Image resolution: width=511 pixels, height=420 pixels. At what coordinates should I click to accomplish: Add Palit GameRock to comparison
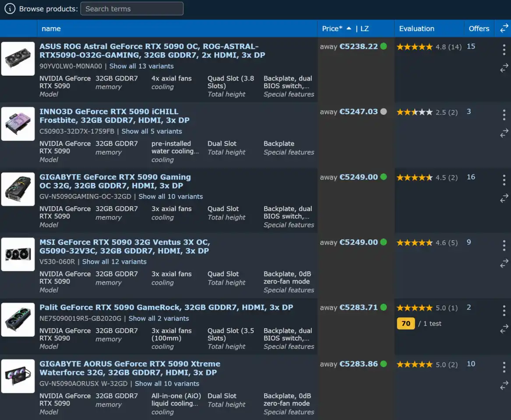pyautogui.click(x=504, y=329)
